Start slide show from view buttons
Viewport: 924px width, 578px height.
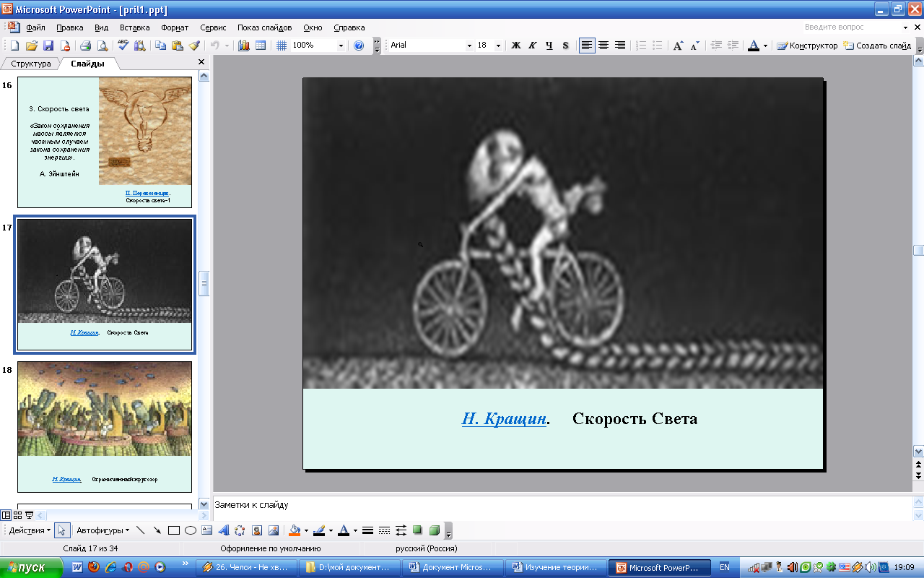click(x=29, y=515)
